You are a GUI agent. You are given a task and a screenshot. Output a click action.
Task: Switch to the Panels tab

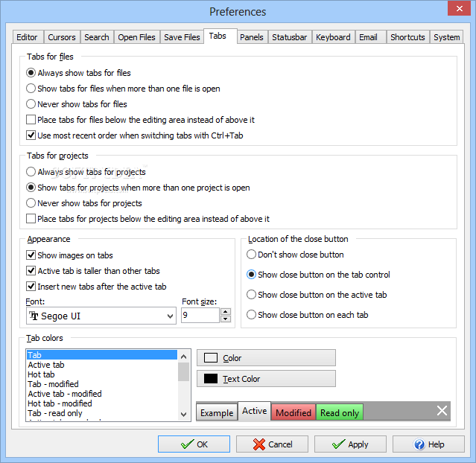[x=252, y=37]
